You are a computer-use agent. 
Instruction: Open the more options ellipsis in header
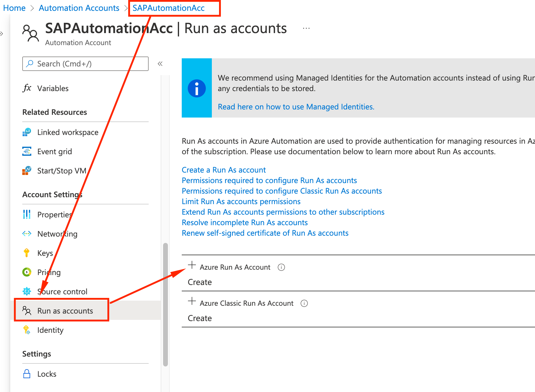pyautogui.click(x=306, y=28)
